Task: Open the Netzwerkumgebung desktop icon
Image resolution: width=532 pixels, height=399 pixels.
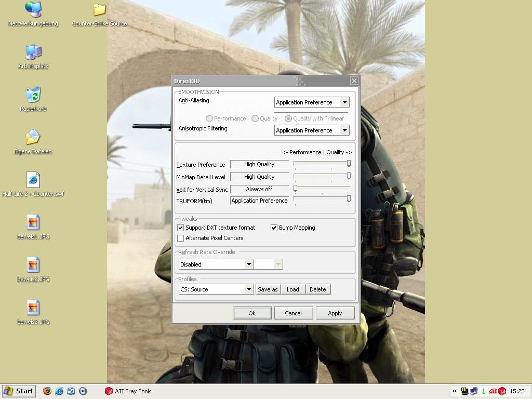Action: click(33, 14)
